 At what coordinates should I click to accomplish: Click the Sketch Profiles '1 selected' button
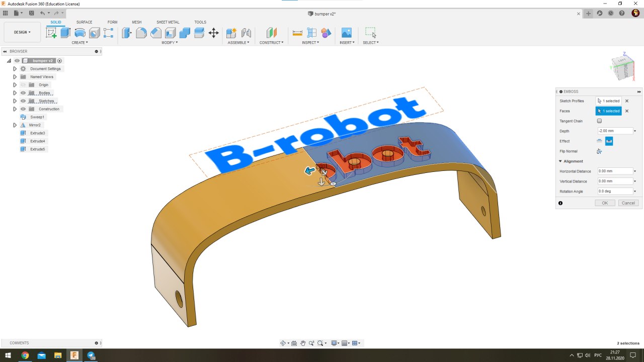[x=609, y=101]
